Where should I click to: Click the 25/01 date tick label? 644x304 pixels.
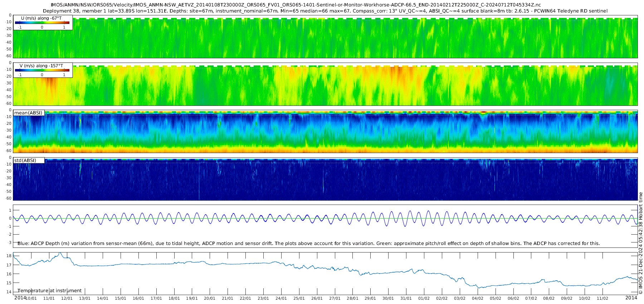click(x=299, y=298)
